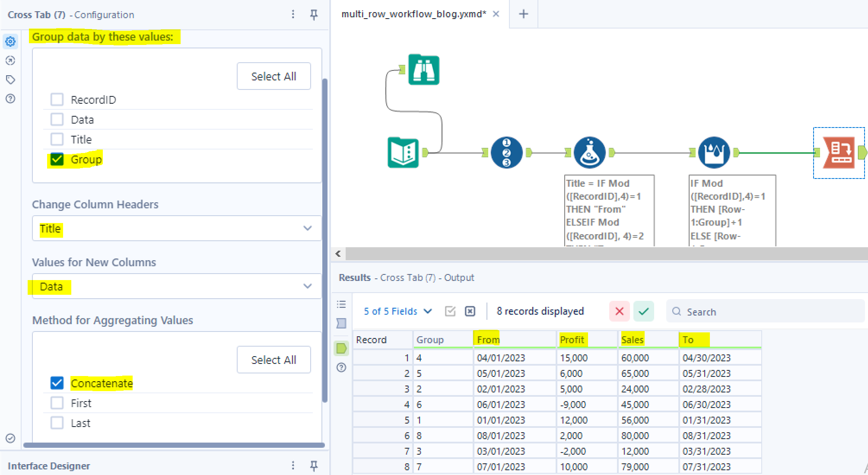Open a new workflow tab with plus
This screenshot has width=868, height=475.
click(x=523, y=14)
